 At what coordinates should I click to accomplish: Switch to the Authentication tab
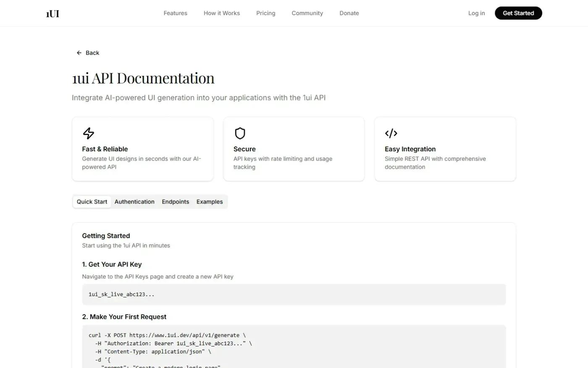134,202
